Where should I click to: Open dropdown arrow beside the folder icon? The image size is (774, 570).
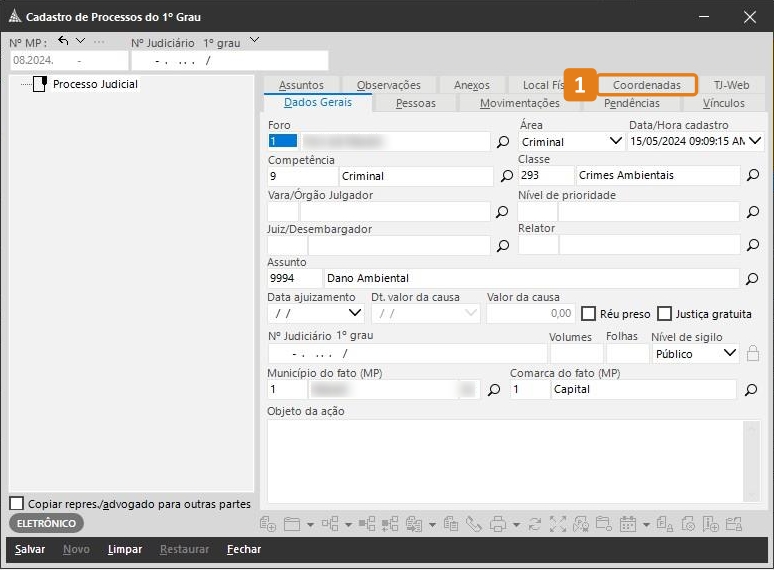(310, 525)
